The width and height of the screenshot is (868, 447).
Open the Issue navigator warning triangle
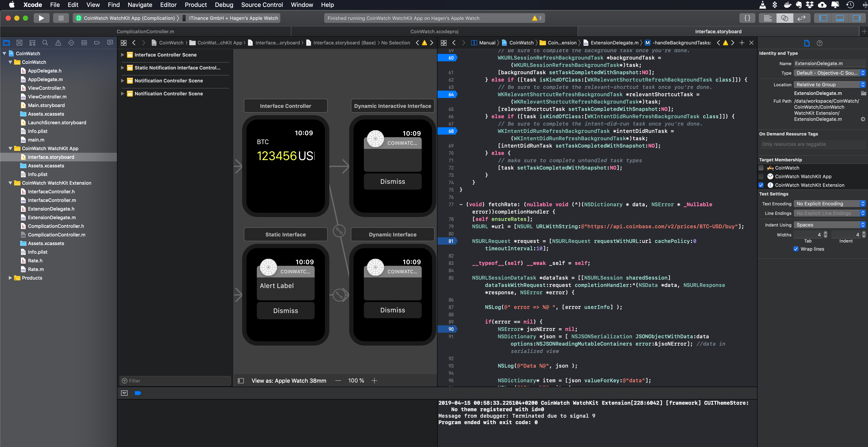(58, 43)
